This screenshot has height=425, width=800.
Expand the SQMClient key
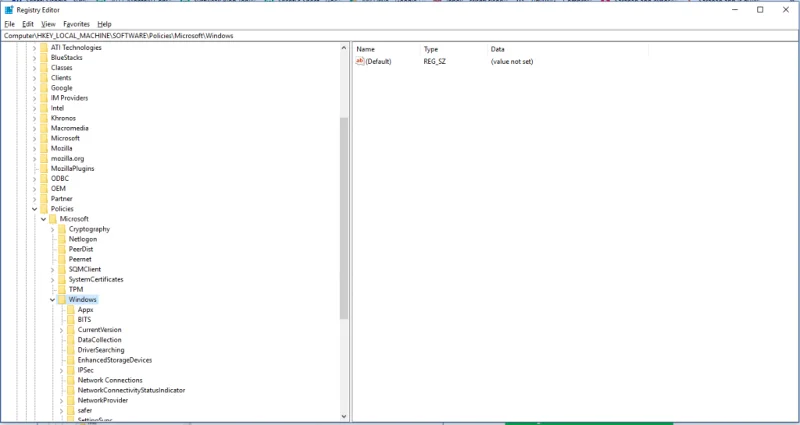pos(53,269)
